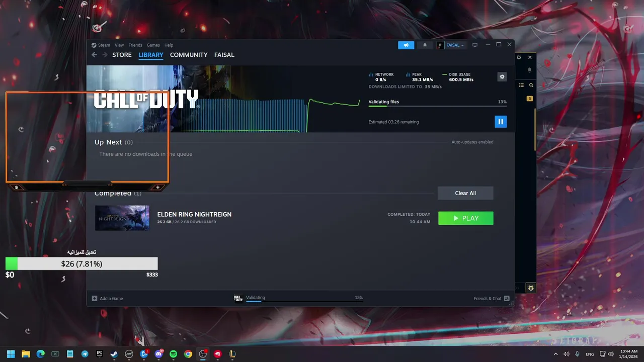Click the blue megaphone announcements button
Screen dimensions: 644x362
click(x=406, y=45)
